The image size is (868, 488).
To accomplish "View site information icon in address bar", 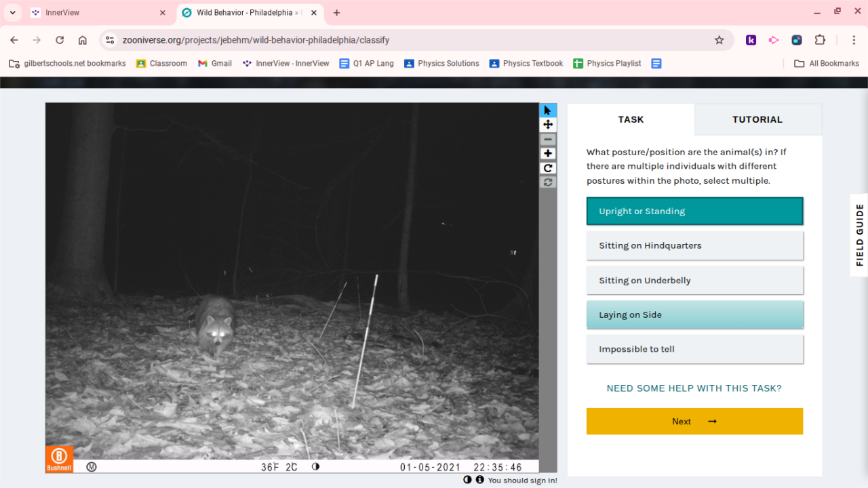I will click(x=111, y=40).
